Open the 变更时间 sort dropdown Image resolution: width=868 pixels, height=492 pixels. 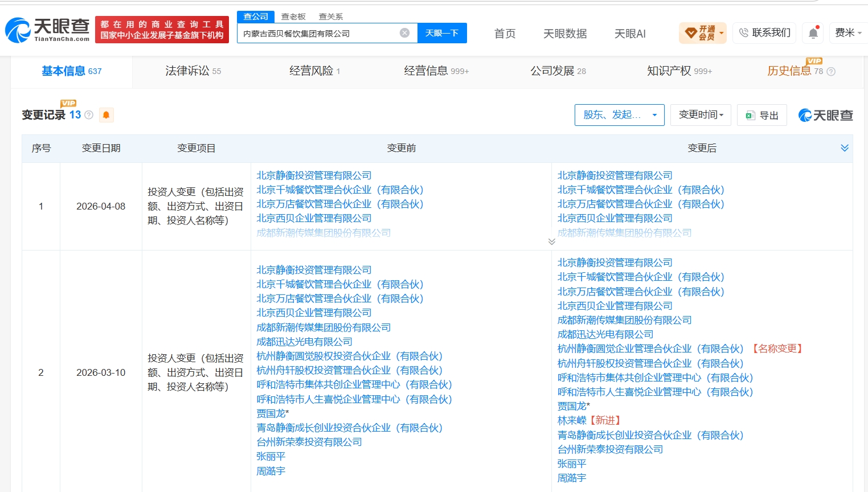tap(701, 115)
